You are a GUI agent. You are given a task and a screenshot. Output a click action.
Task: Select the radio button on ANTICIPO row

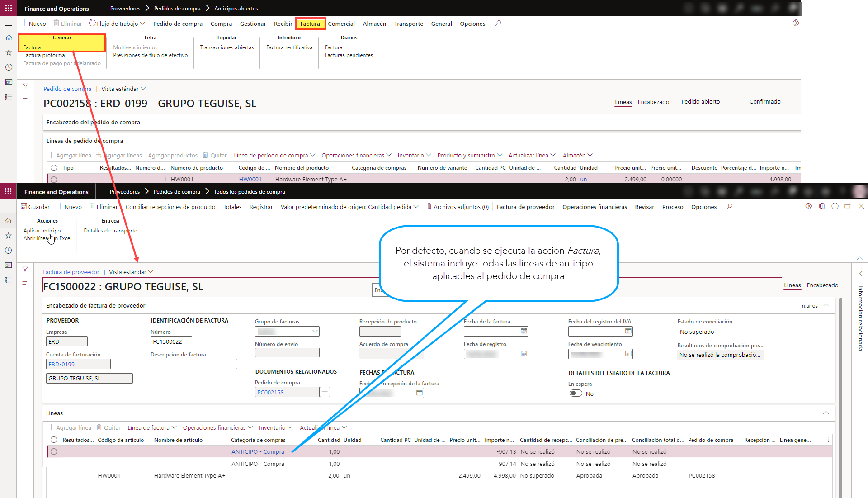click(x=54, y=451)
